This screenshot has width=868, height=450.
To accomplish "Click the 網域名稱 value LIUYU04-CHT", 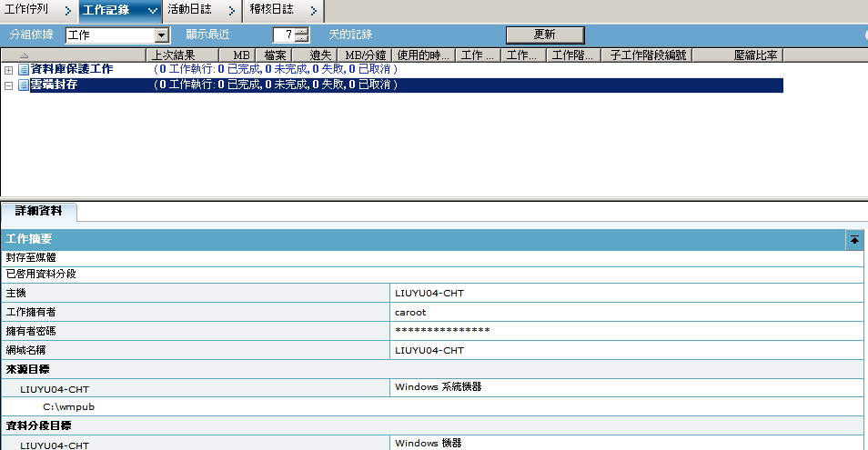I will pos(429,351).
